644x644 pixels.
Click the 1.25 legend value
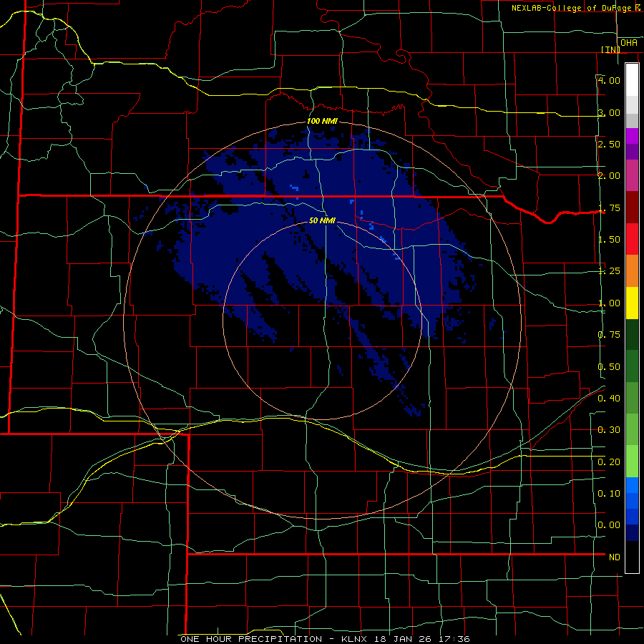coord(609,271)
